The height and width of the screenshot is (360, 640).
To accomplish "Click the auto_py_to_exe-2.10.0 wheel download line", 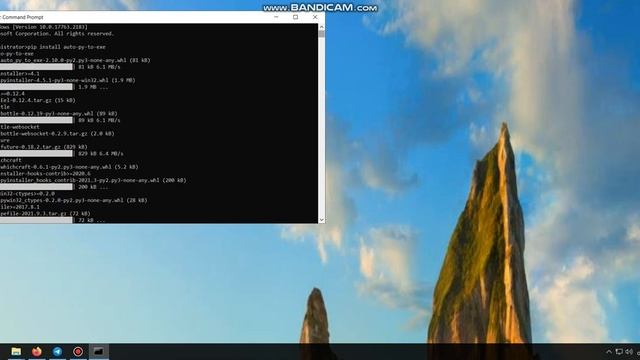I will click(x=76, y=60).
